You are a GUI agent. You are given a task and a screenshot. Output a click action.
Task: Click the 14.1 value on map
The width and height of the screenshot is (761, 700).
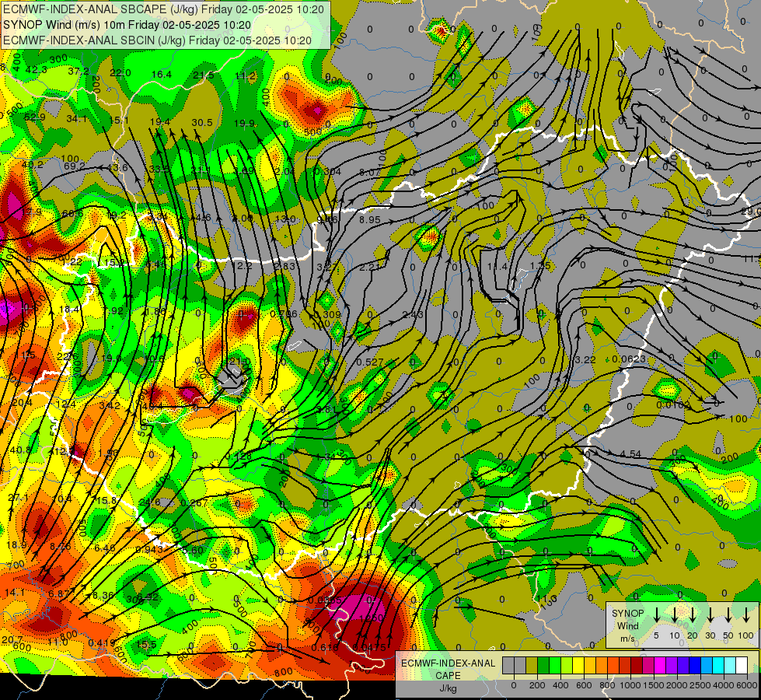click(x=15, y=592)
